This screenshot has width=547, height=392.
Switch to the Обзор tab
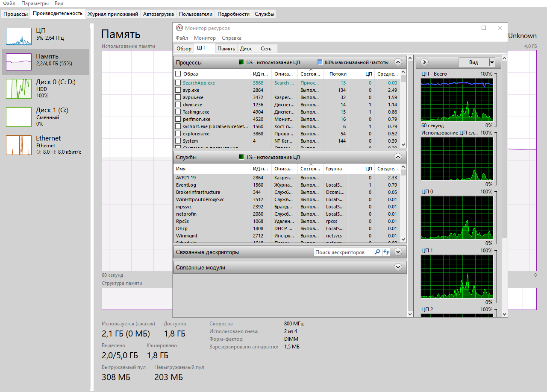(x=184, y=49)
